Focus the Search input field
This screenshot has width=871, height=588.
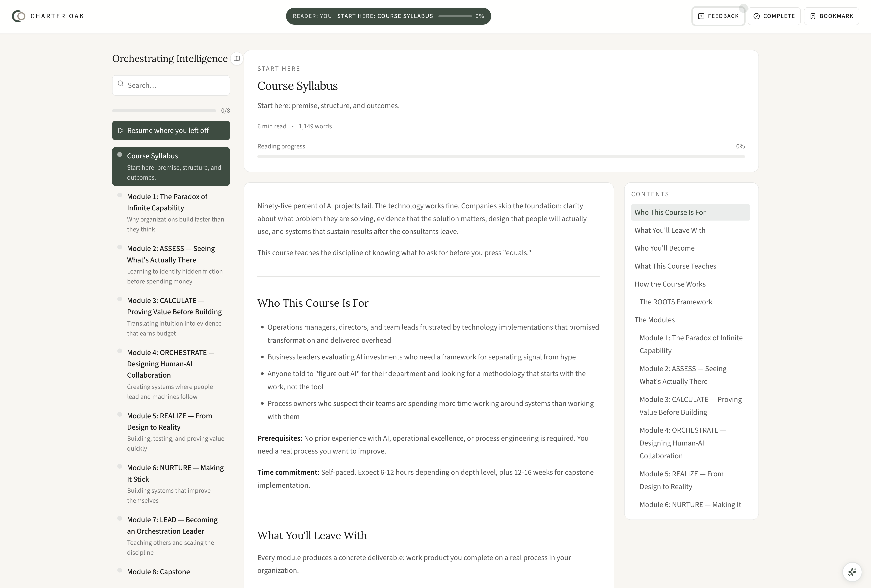click(x=176, y=86)
